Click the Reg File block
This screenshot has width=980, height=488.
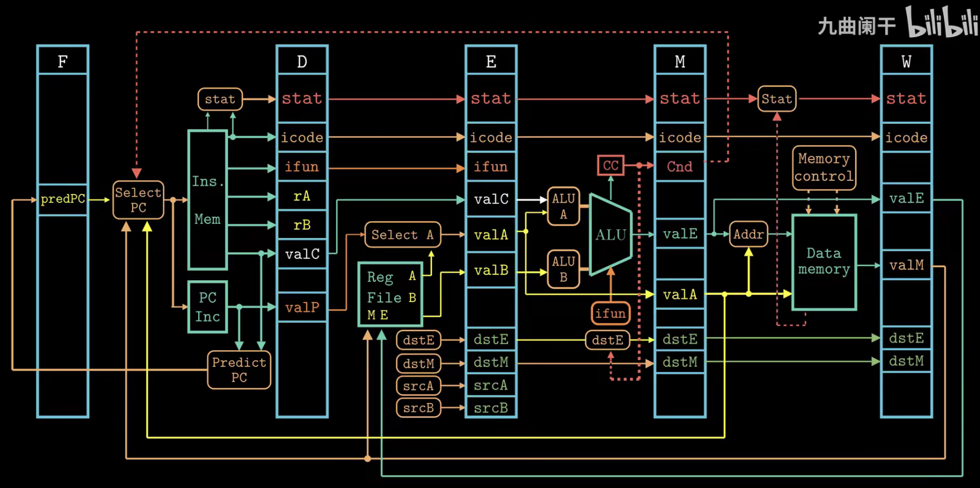(390, 294)
